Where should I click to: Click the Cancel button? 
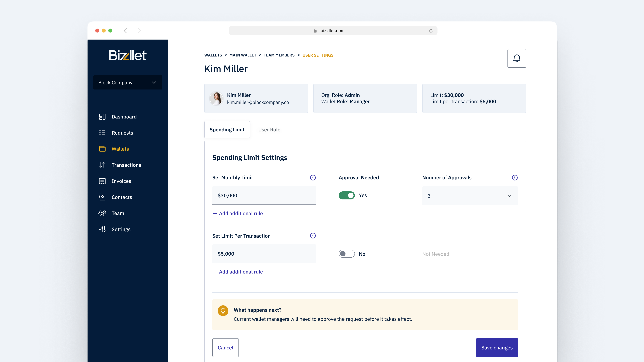225,348
